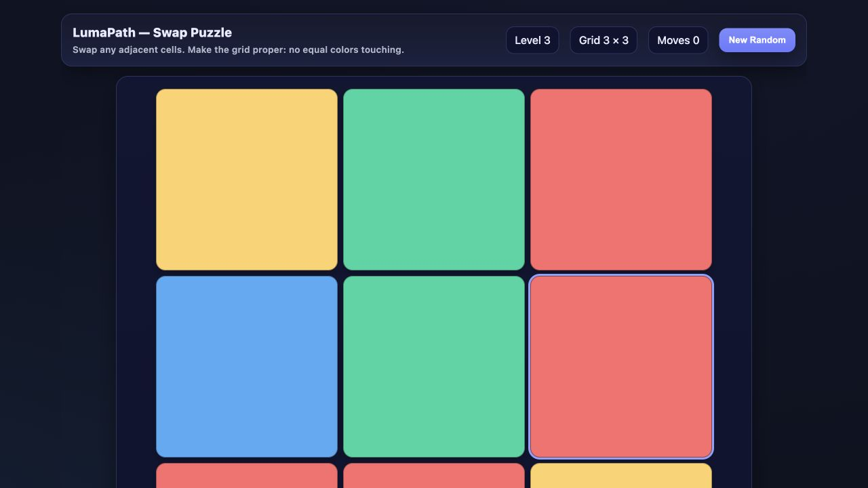
Task: Click the Grid 3 × 3 badge
Action: (604, 40)
